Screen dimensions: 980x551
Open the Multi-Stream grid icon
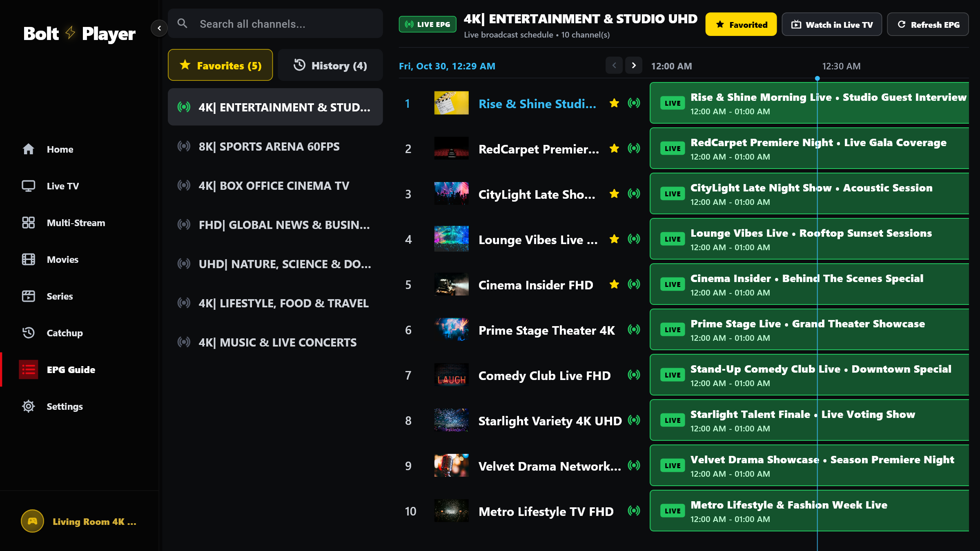pyautogui.click(x=28, y=222)
